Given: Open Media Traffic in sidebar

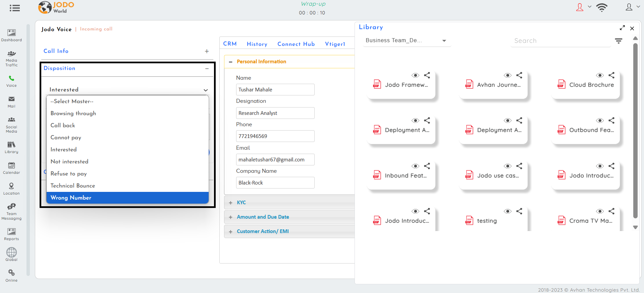Looking at the screenshot, I should tap(11, 59).
